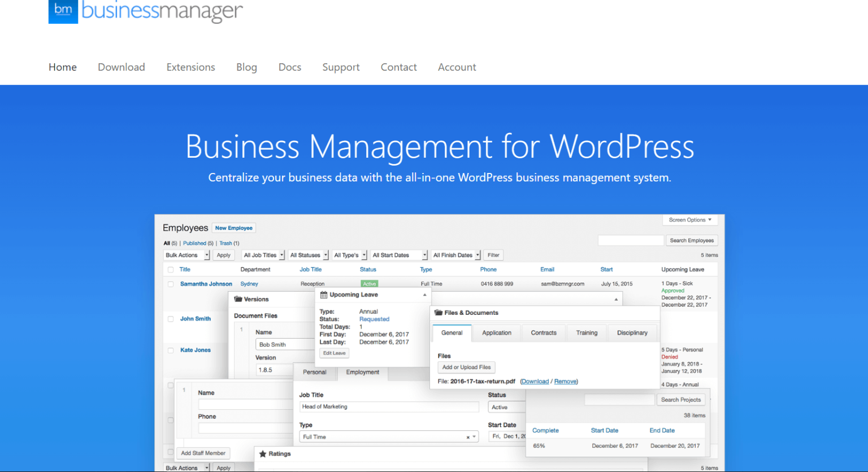
Task: Expand the Screen Options panel
Action: click(x=689, y=220)
